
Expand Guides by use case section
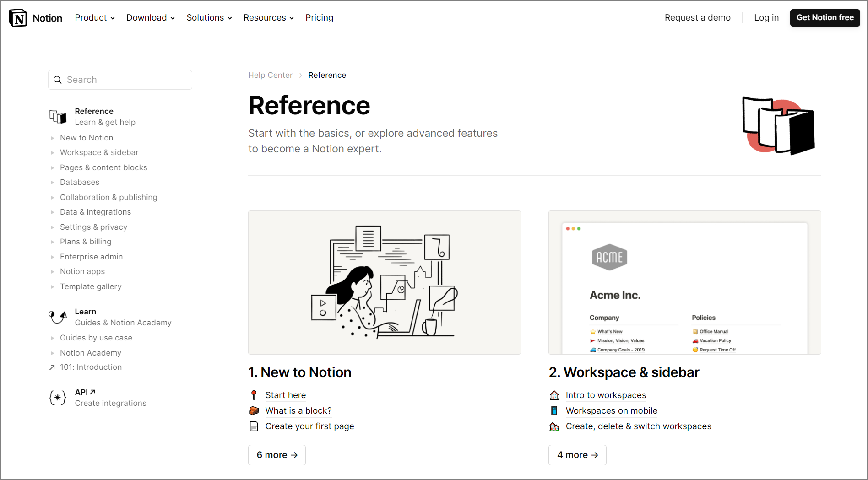(53, 338)
